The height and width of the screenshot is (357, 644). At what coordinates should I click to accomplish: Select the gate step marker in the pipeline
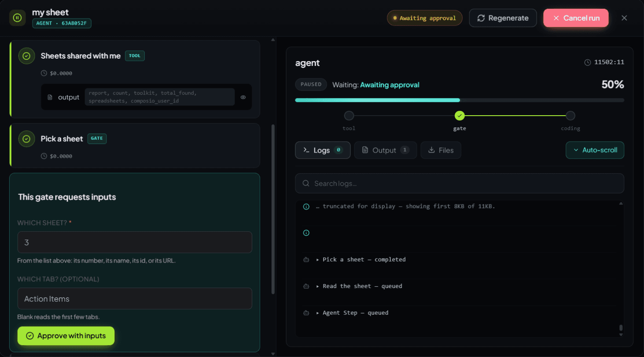tap(460, 116)
